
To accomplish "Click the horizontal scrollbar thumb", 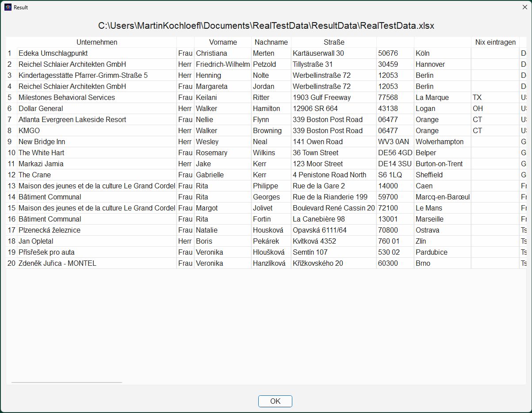I will (x=66, y=382).
